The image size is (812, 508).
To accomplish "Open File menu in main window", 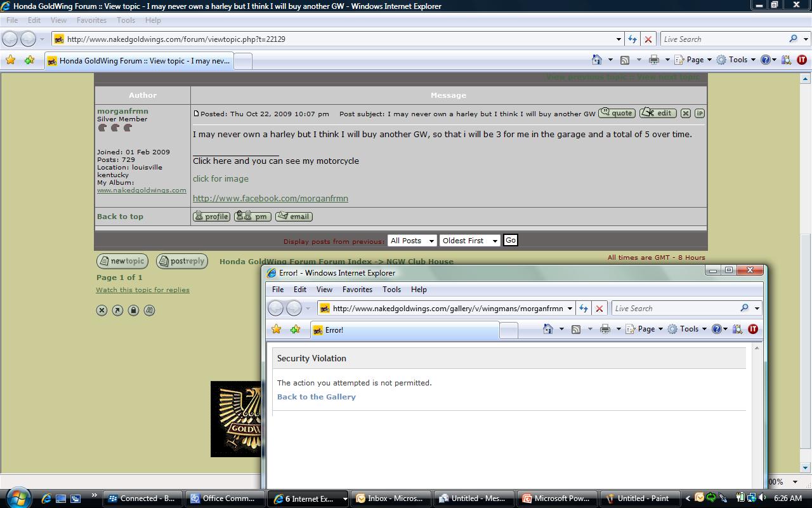I will pyautogui.click(x=12, y=20).
